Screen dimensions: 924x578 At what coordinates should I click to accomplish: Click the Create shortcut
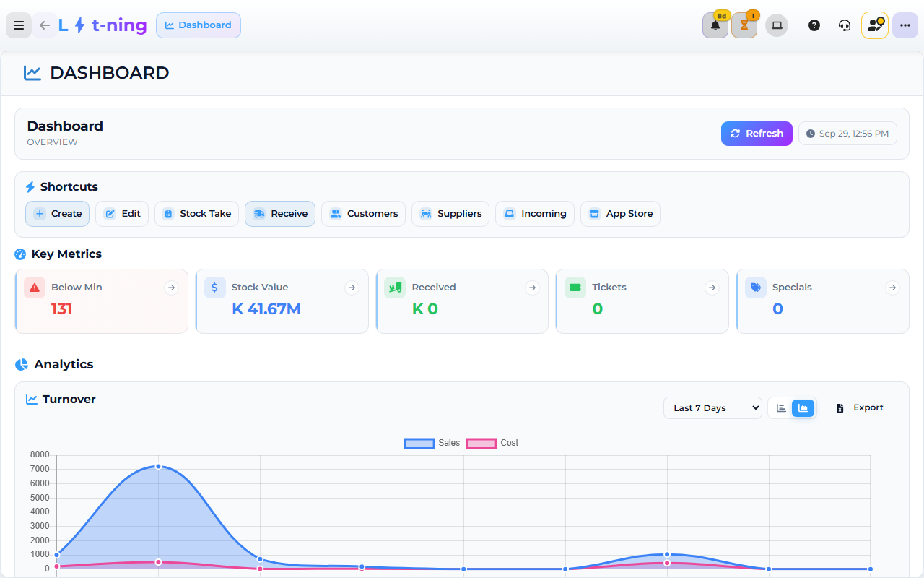[x=58, y=214]
